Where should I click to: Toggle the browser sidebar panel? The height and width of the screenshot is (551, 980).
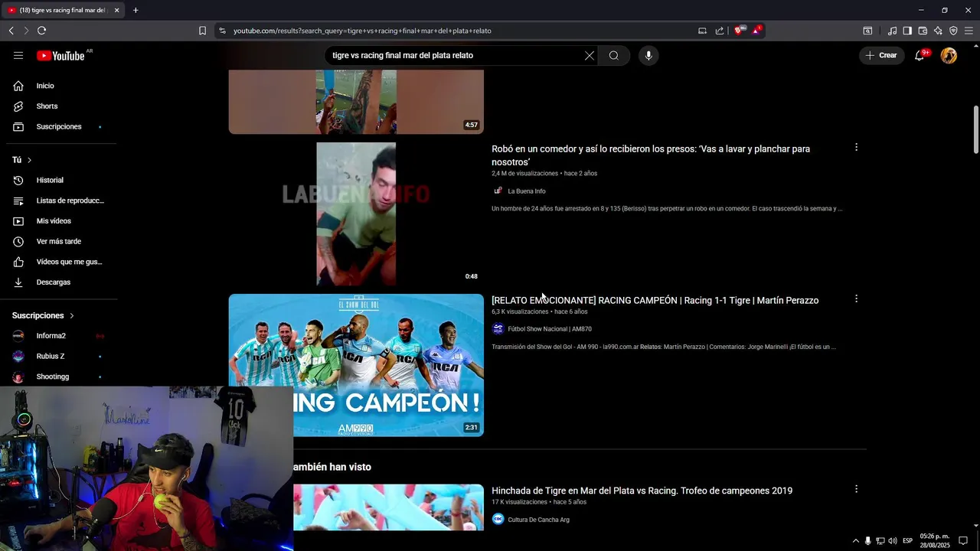coord(907,31)
